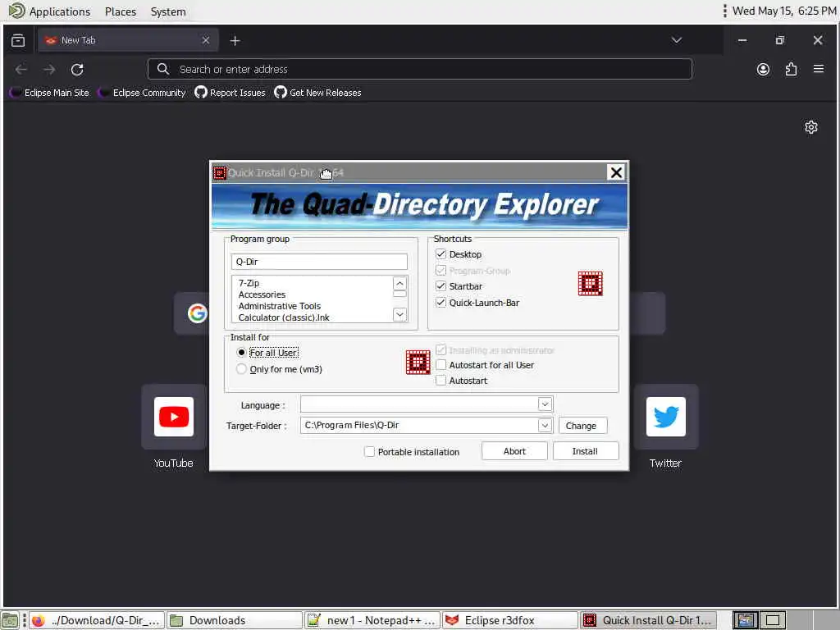
Task: Open the Google shortcut tile
Action: pos(197,313)
